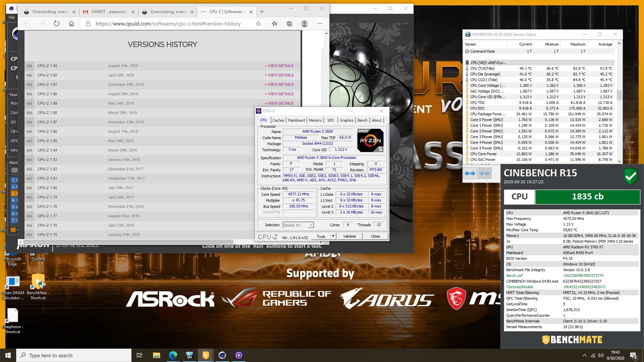Toggle eye icon for CPU-Z 1.88 row
This screenshot has width=644, height=362.
(30, 113)
